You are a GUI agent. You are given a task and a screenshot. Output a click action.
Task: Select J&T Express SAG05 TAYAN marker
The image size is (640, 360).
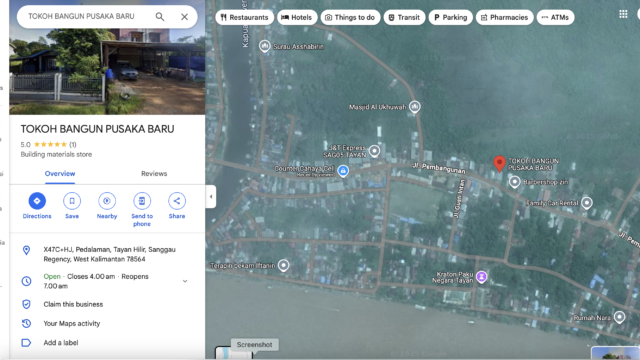[374, 151]
